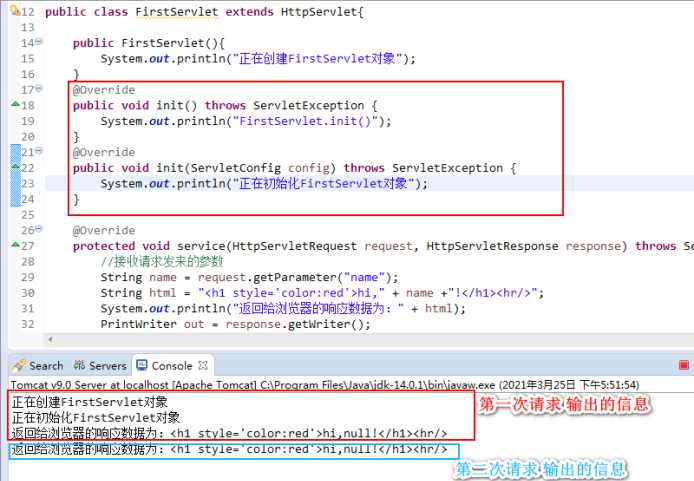Click request.getParameter("name") on line 29
The image size is (694, 481).
294,277
